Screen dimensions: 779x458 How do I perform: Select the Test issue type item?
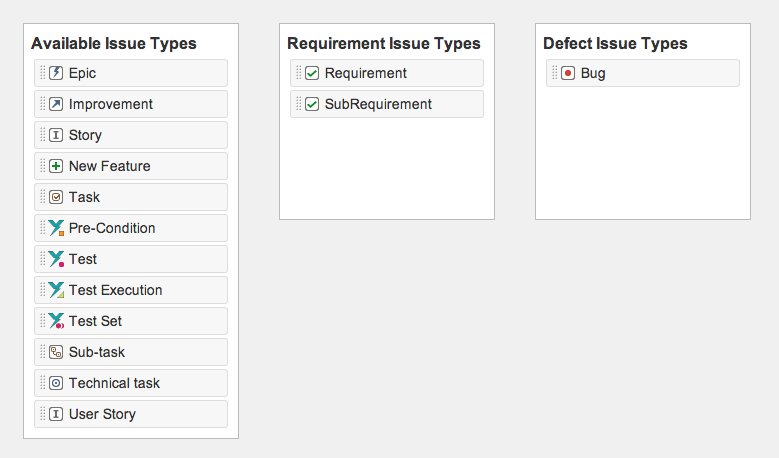[x=131, y=259]
